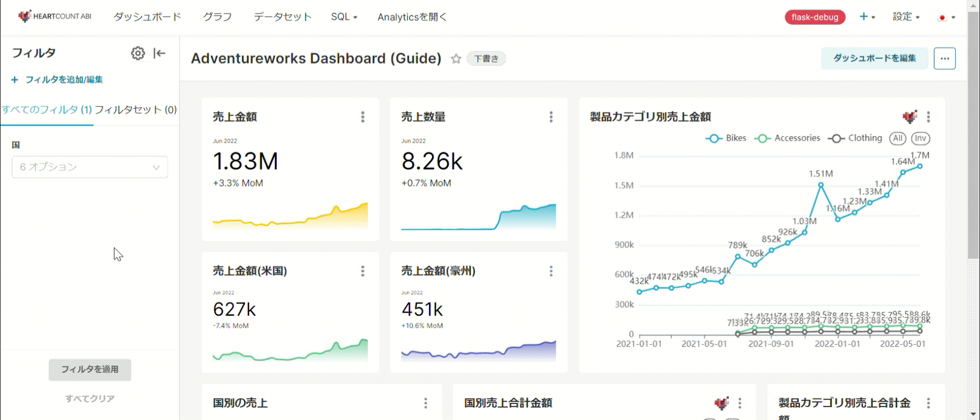Screen dimensions: 980x420
Task: Invert series selection with Inv button
Action: coord(920,138)
